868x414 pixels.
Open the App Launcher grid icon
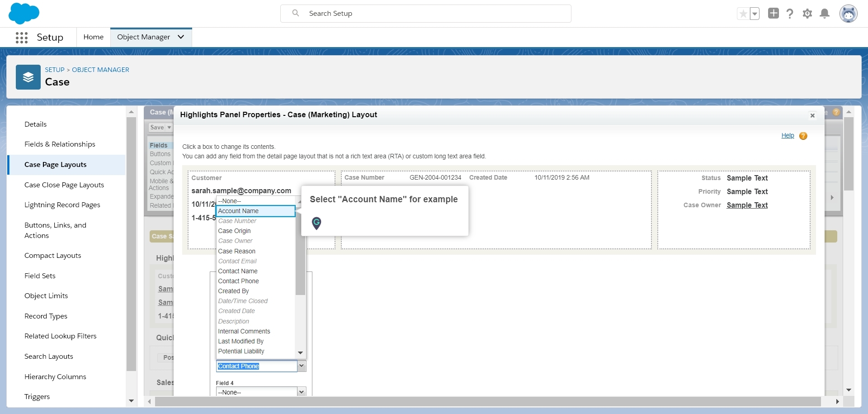pos(21,38)
